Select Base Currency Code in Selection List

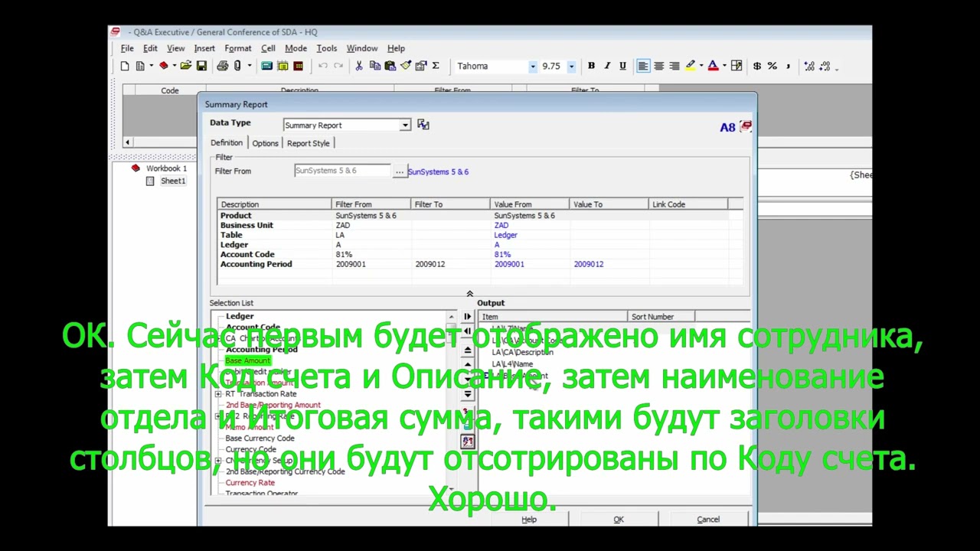pos(260,439)
